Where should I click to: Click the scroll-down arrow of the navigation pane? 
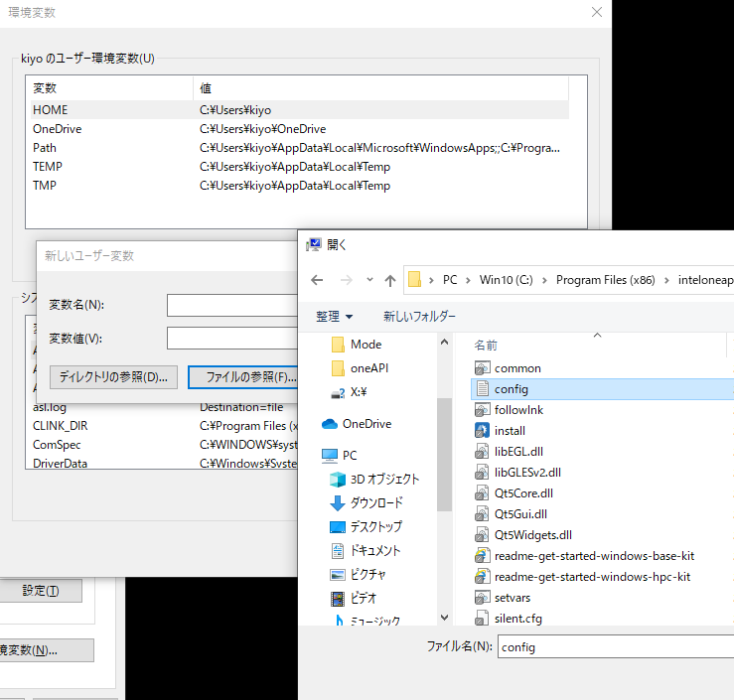[444, 618]
